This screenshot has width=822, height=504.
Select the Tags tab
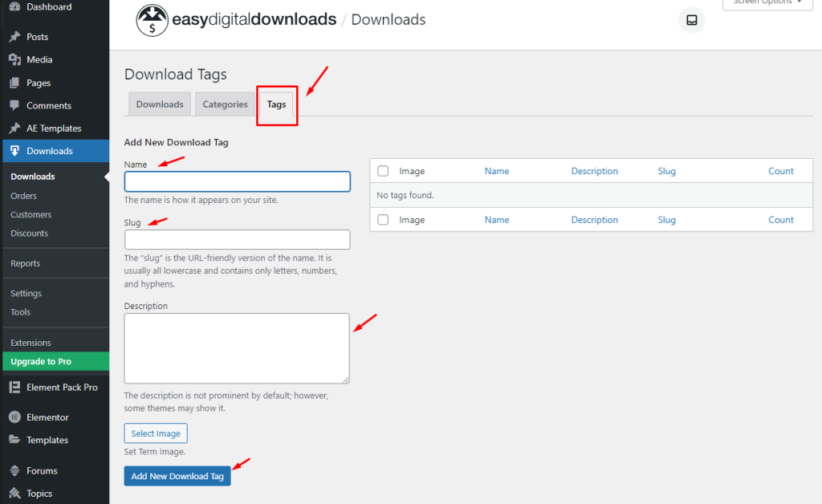point(276,104)
